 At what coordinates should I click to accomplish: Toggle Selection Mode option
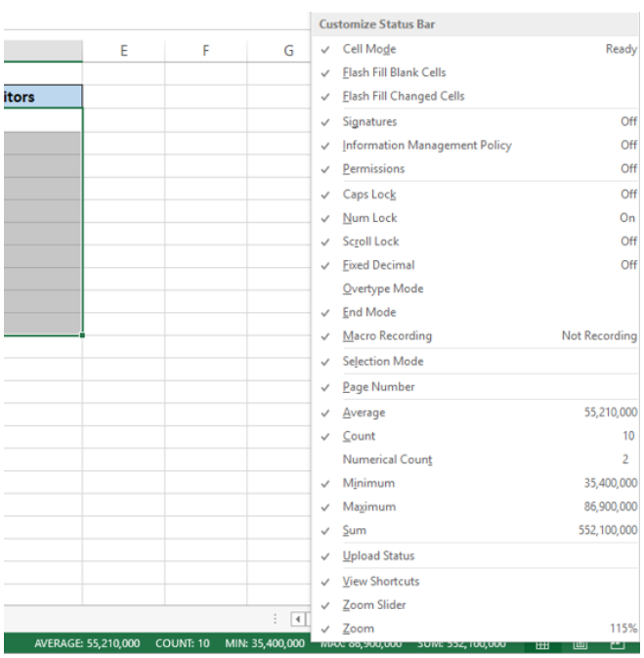[476, 362]
